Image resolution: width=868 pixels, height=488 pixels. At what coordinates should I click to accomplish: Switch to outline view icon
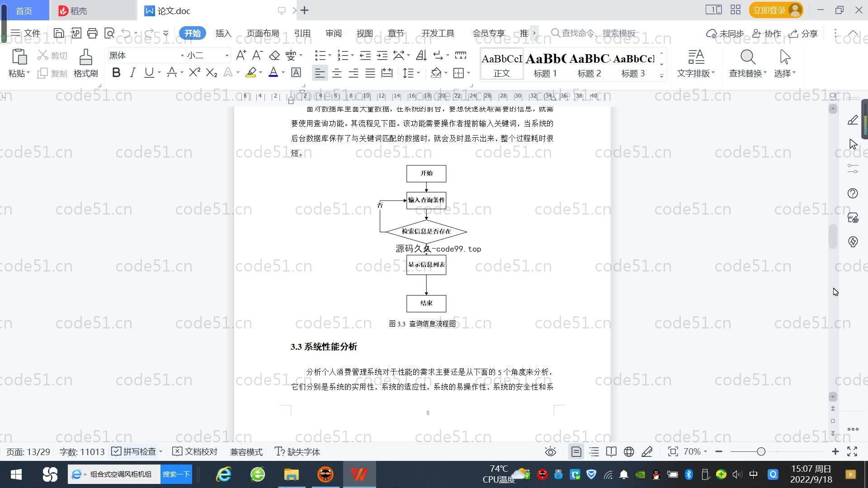[x=594, y=452]
